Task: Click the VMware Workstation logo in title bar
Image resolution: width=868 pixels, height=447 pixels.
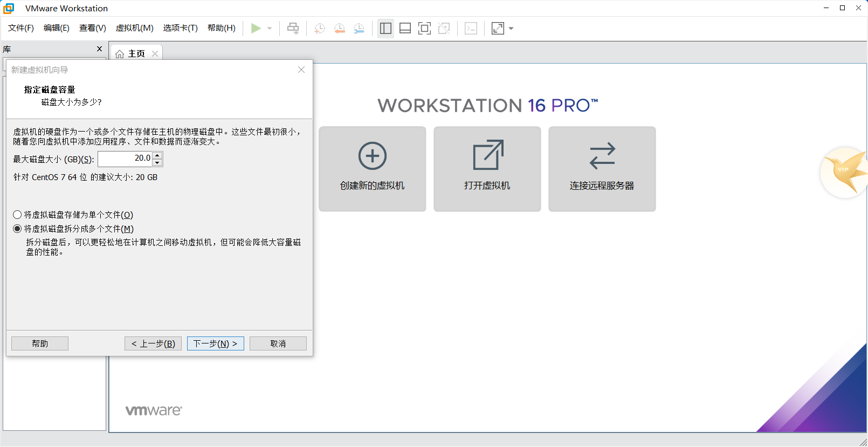Action: (x=9, y=8)
